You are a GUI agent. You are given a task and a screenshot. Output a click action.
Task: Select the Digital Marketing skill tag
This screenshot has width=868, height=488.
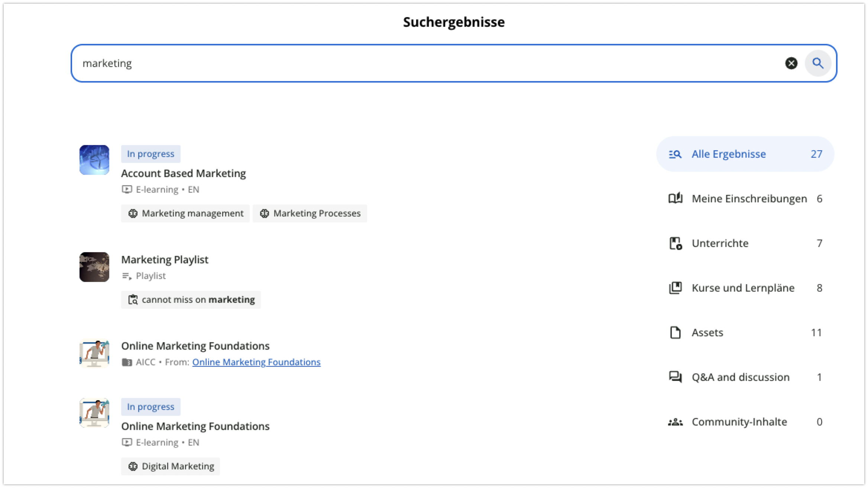171,466
